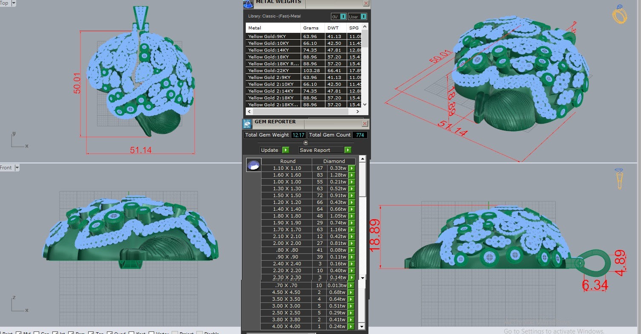Viewport: 644px width, 334px height.
Task: Click the Update button in Gem Reporter
Action: click(270, 150)
